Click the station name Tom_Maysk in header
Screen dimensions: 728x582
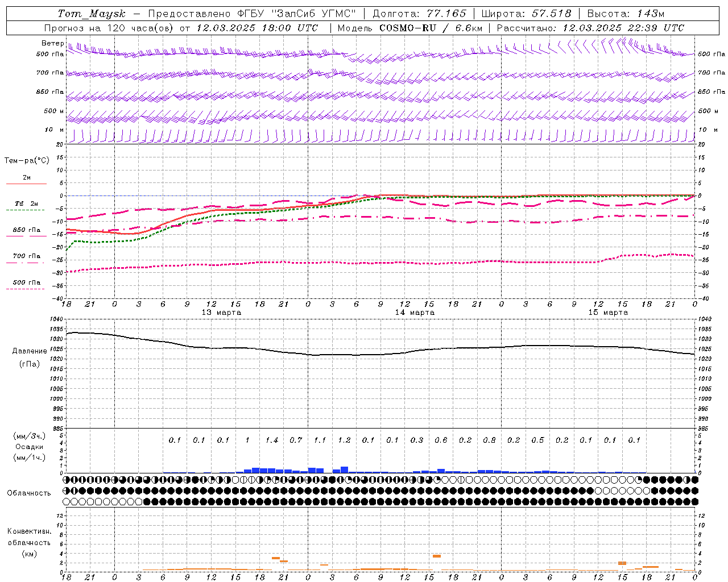click(x=92, y=14)
